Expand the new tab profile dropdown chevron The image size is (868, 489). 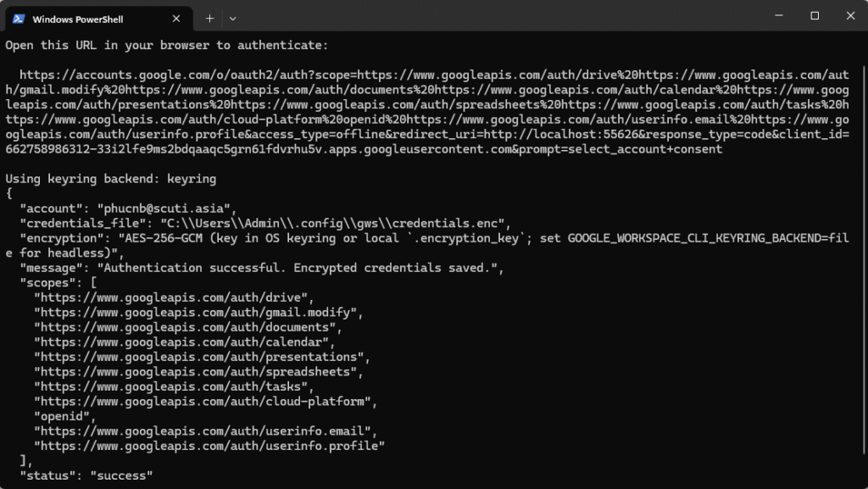233,18
